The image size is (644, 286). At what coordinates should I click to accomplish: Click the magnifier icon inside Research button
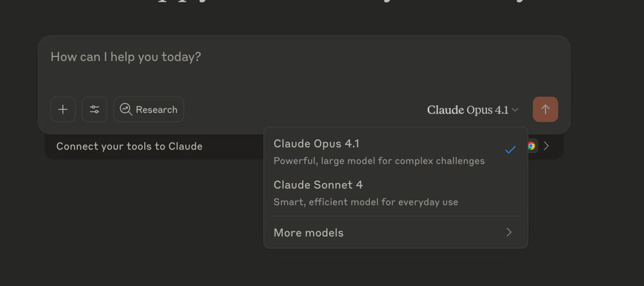(x=126, y=109)
